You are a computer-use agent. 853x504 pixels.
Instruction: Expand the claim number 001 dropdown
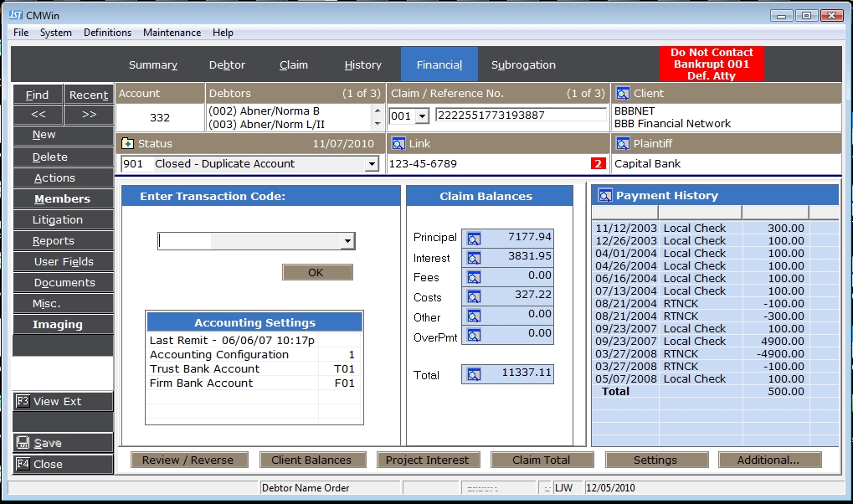click(x=421, y=116)
